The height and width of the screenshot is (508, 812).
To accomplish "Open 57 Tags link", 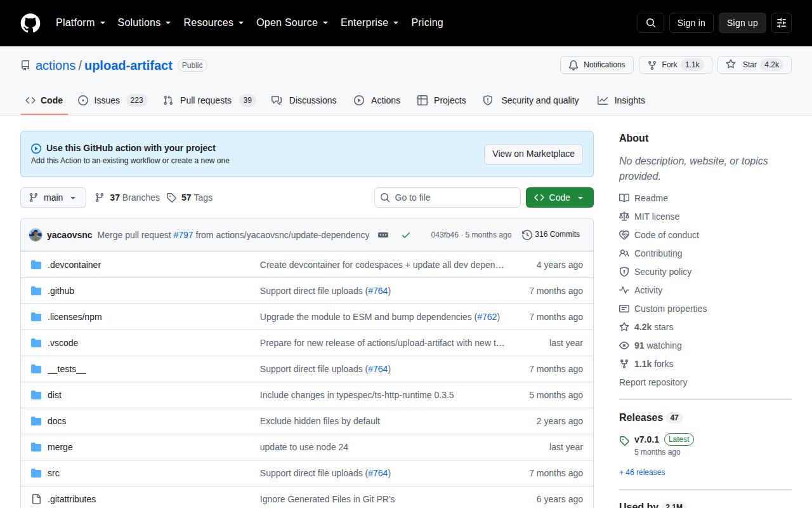I will tap(190, 197).
